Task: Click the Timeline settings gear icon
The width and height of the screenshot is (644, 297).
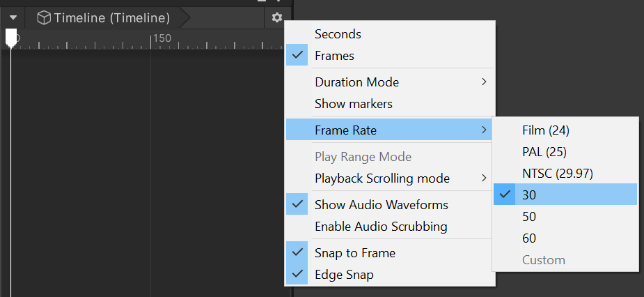Action: 277,17
